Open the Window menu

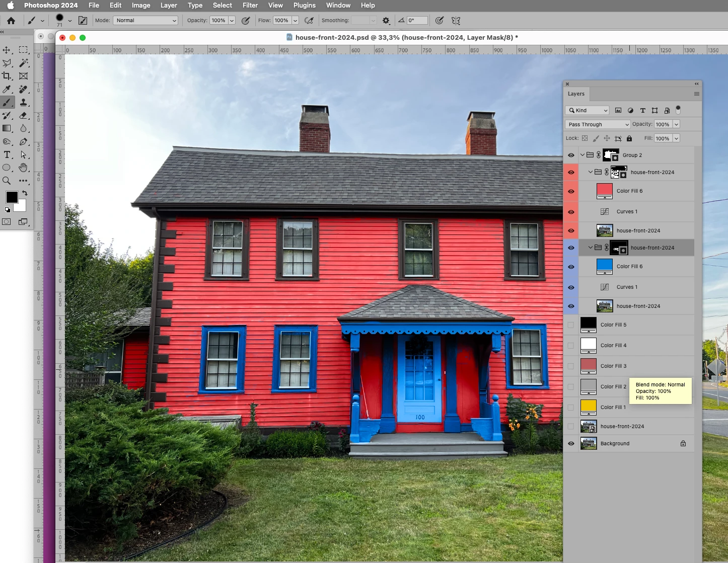pyautogui.click(x=338, y=6)
